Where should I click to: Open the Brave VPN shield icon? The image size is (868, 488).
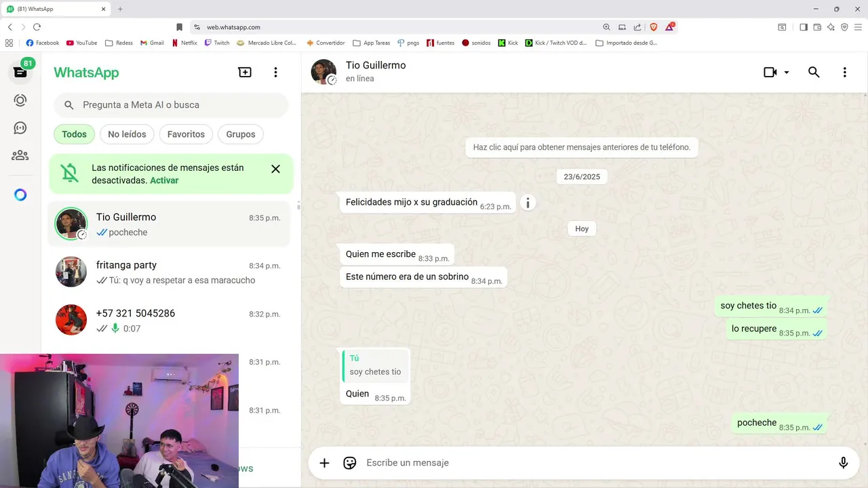point(844,27)
